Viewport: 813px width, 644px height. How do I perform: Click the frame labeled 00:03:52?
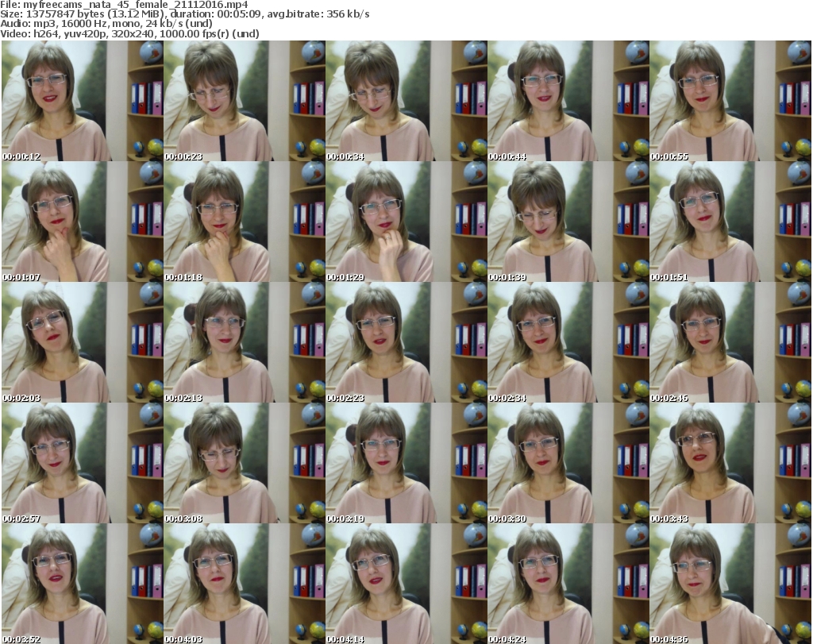click(x=83, y=584)
